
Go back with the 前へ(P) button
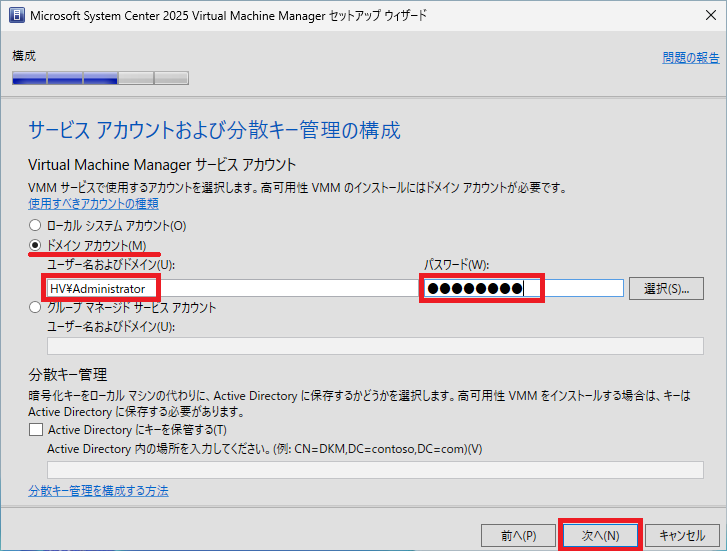pos(518,536)
